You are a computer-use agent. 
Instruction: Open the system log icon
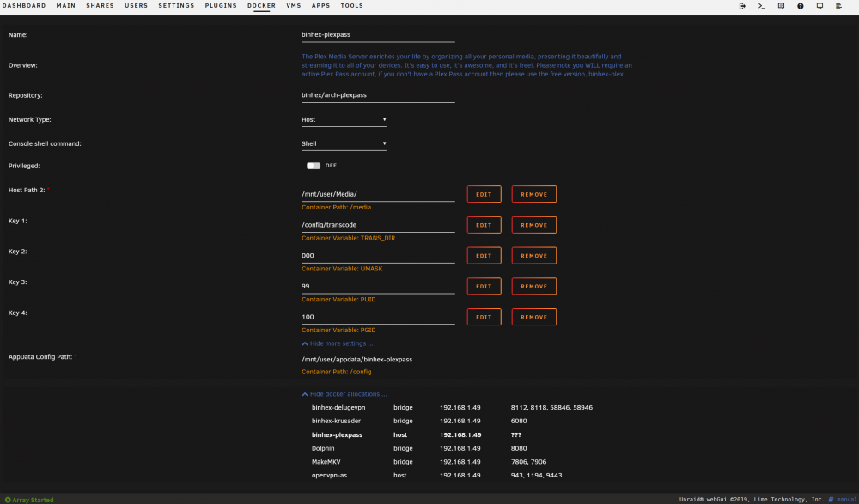(838, 6)
